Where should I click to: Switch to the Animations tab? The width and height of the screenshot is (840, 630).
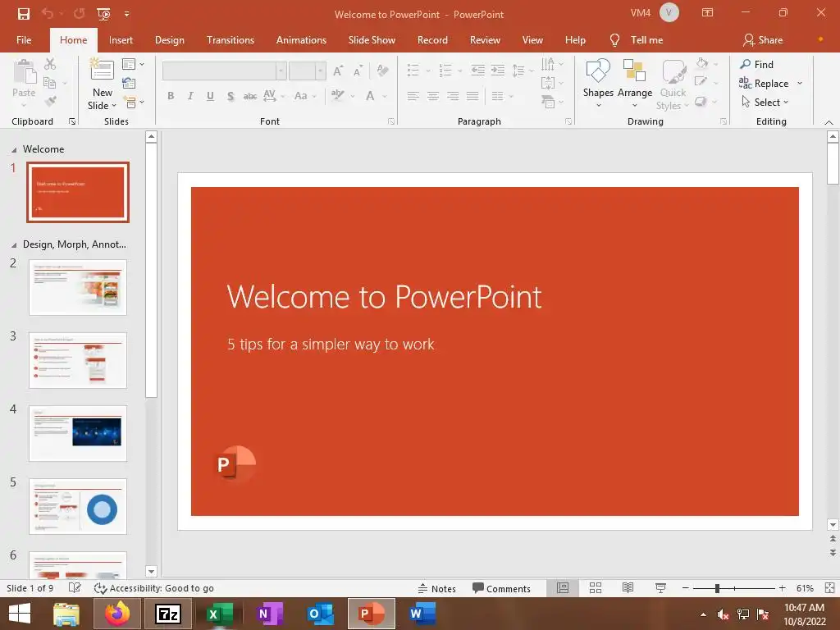(301, 40)
